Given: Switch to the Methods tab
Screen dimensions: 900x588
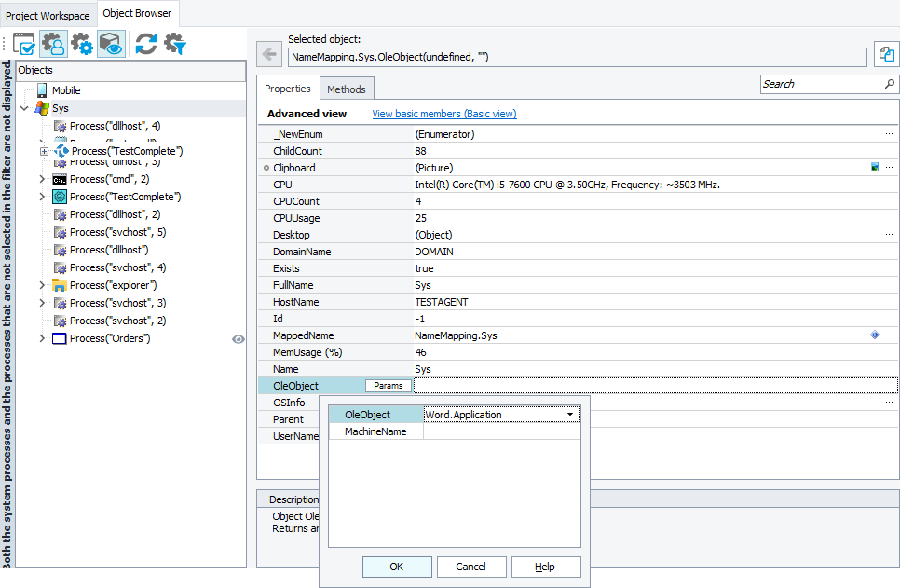Looking at the screenshot, I should pyautogui.click(x=346, y=88).
